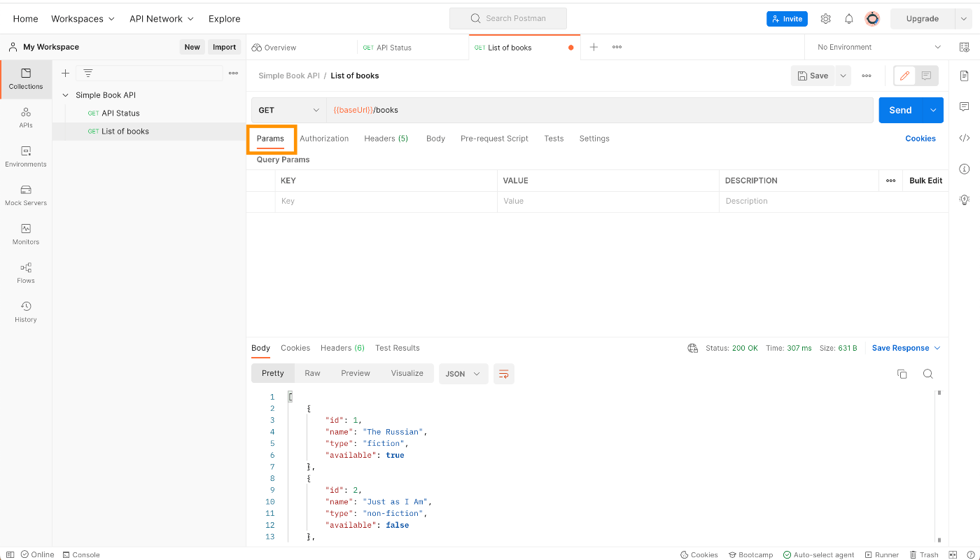Change the JSON response format dropdown

tap(463, 374)
